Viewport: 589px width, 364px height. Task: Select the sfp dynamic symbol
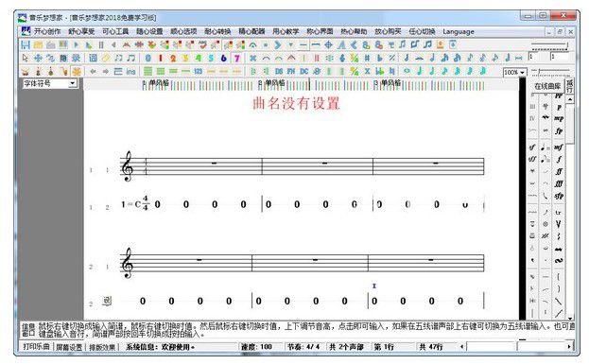(559, 196)
